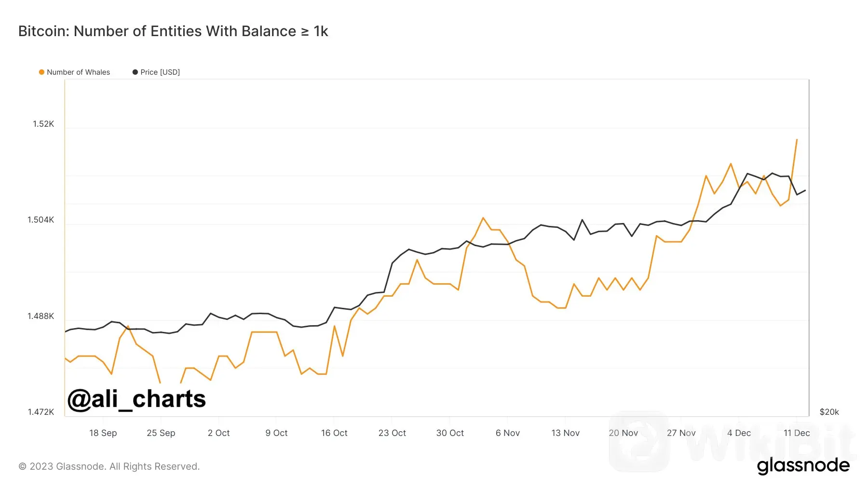Select the 4 Dec date label
This screenshot has height=488, width=868.
click(x=739, y=433)
